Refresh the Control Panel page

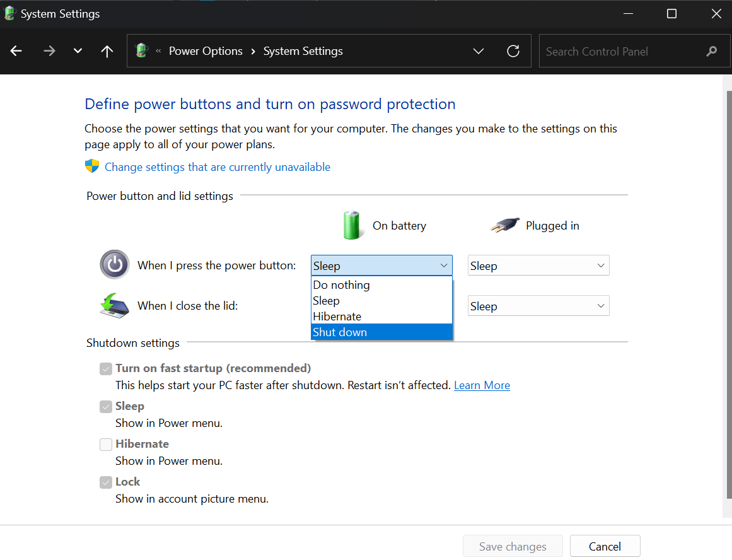click(x=513, y=51)
